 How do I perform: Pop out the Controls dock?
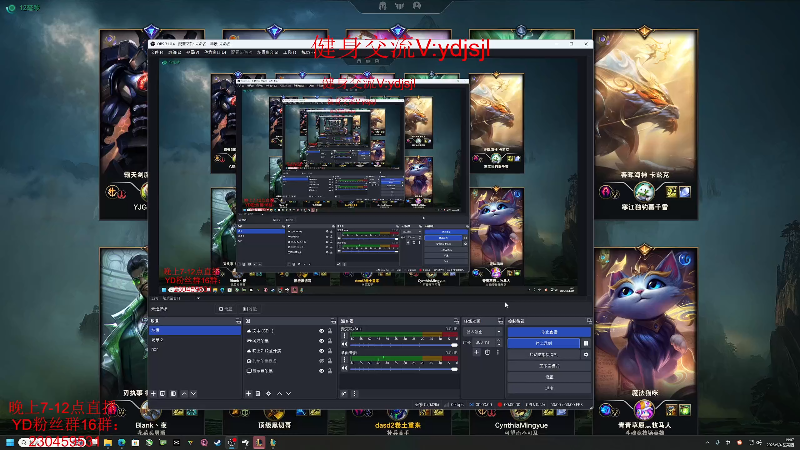pos(589,321)
